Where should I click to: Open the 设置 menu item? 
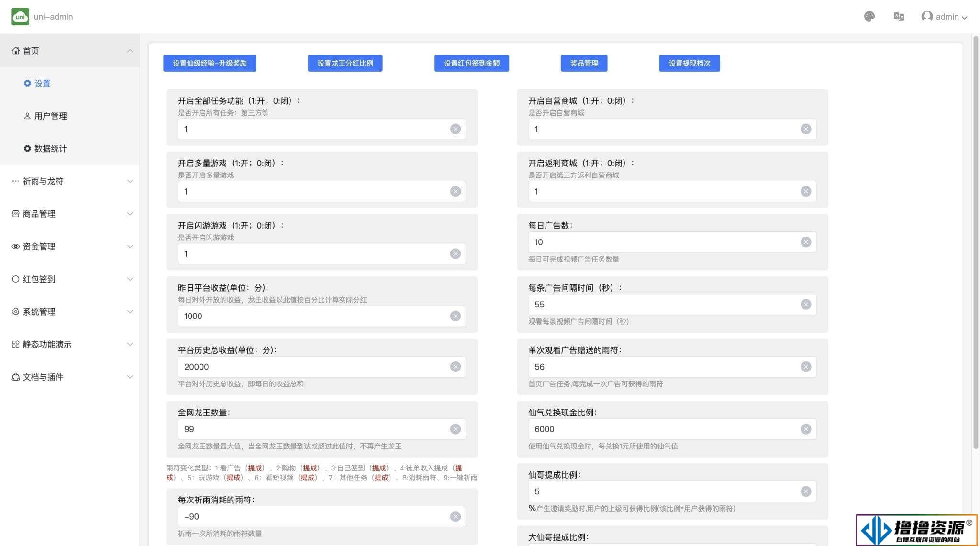(x=70, y=83)
